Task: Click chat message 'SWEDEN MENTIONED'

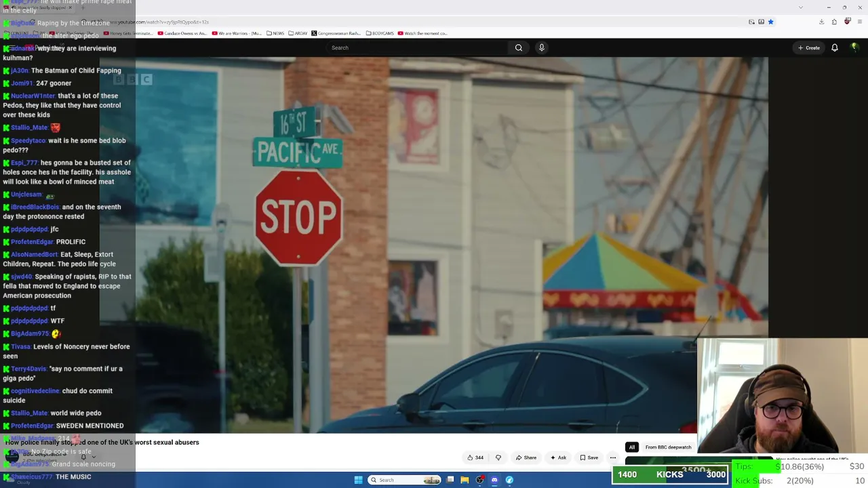Action: 90,426
